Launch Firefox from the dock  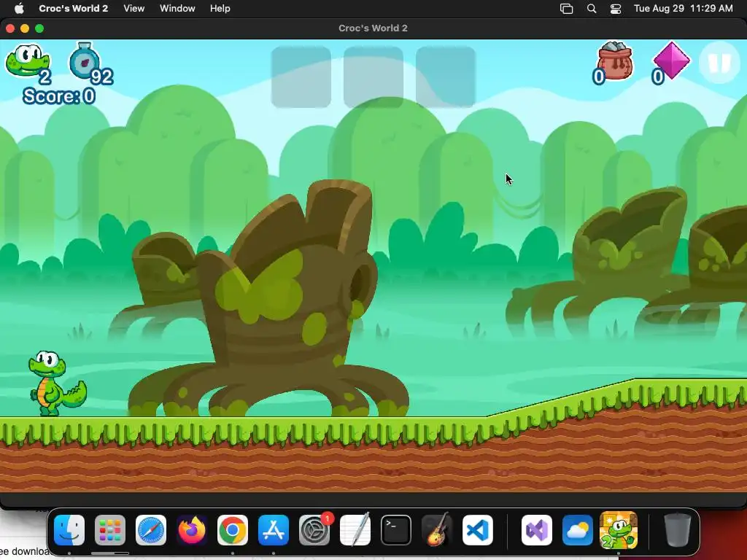click(192, 530)
